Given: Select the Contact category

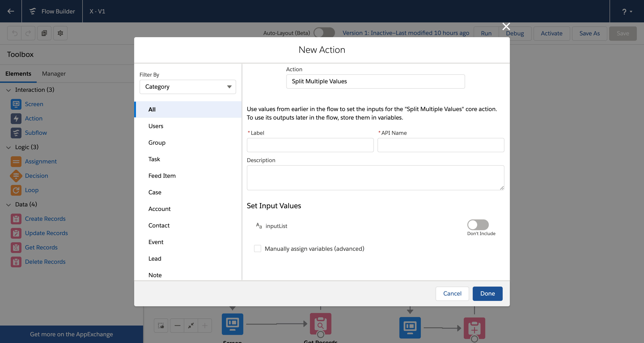Looking at the screenshot, I should tap(188, 225).
